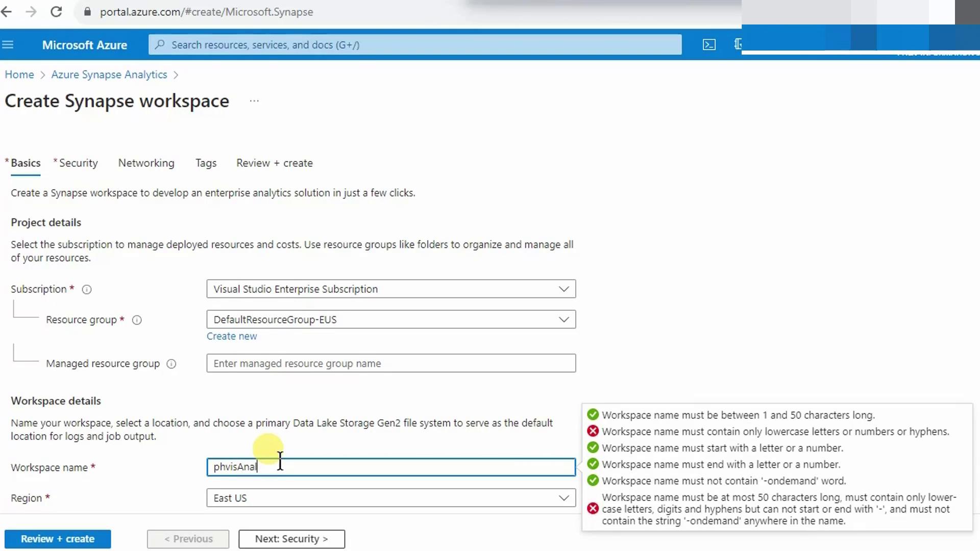Click the Next: Security button
Image resolution: width=980 pixels, height=551 pixels.
pos(291,539)
